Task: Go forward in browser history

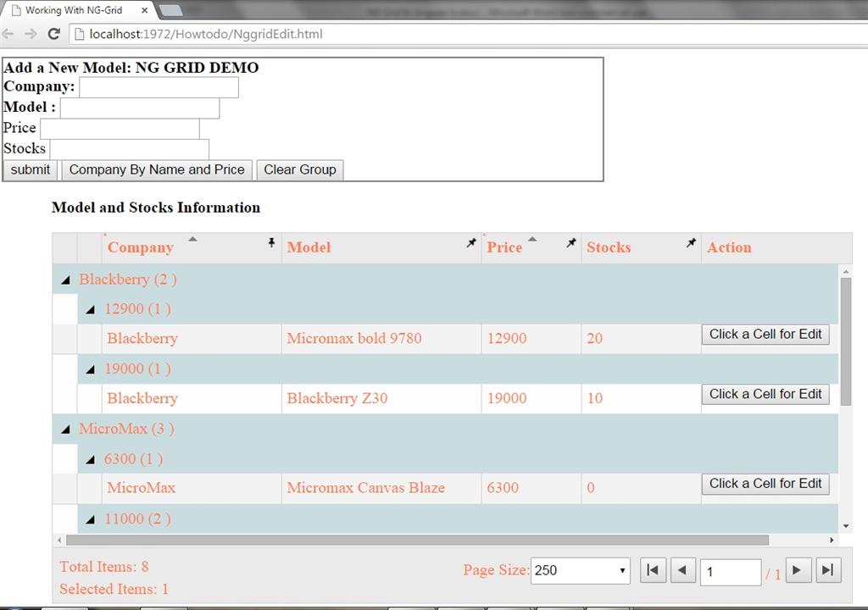Action: point(31,34)
